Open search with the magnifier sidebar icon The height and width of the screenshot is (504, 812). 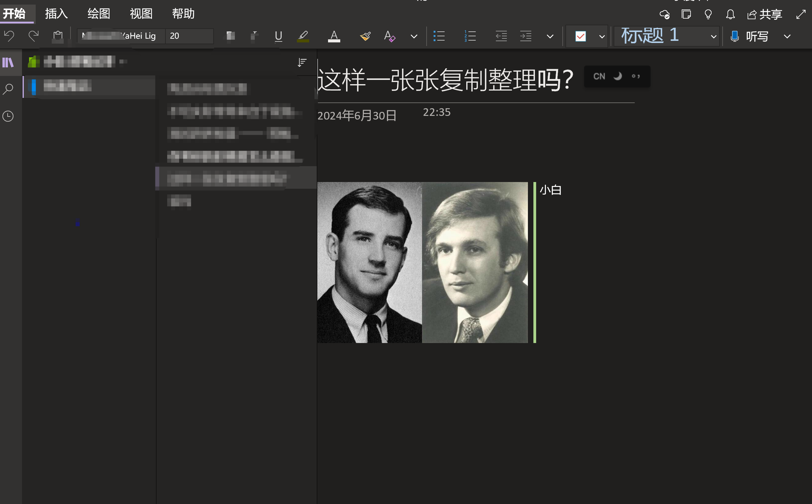pos(8,89)
